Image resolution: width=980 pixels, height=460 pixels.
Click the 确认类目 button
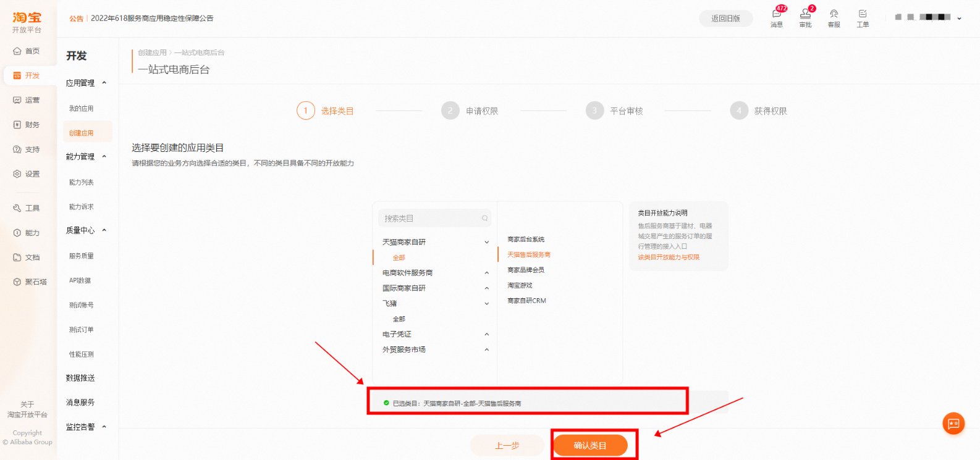coord(590,445)
